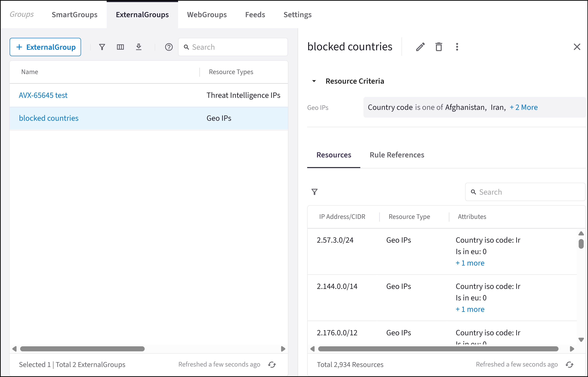Open the three-dot more options menu
Screen dimensions: 588x377
coord(457,47)
